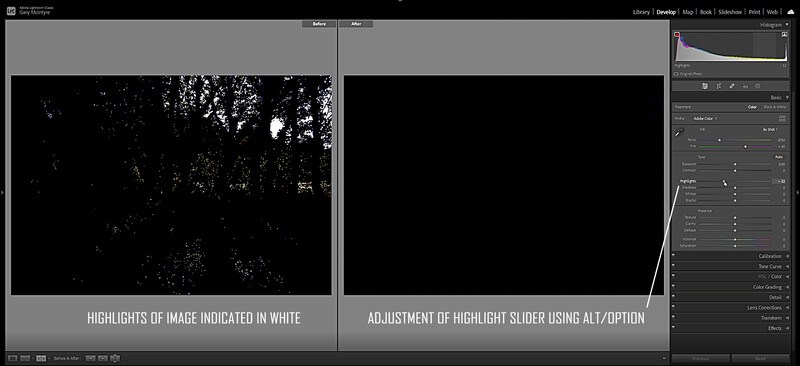Switch to Reference view in the toolbar
Image resolution: width=800 pixels, height=366 pixels.
tap(25, 358)
